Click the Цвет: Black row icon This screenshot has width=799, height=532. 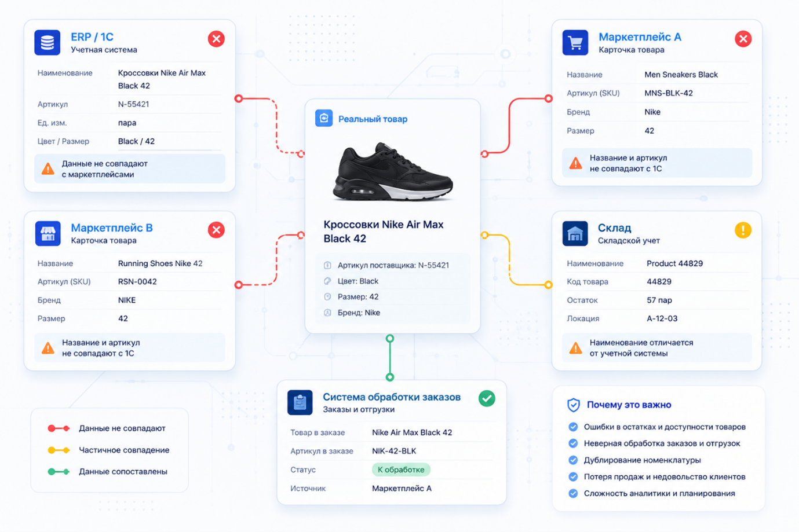[327, 281]
